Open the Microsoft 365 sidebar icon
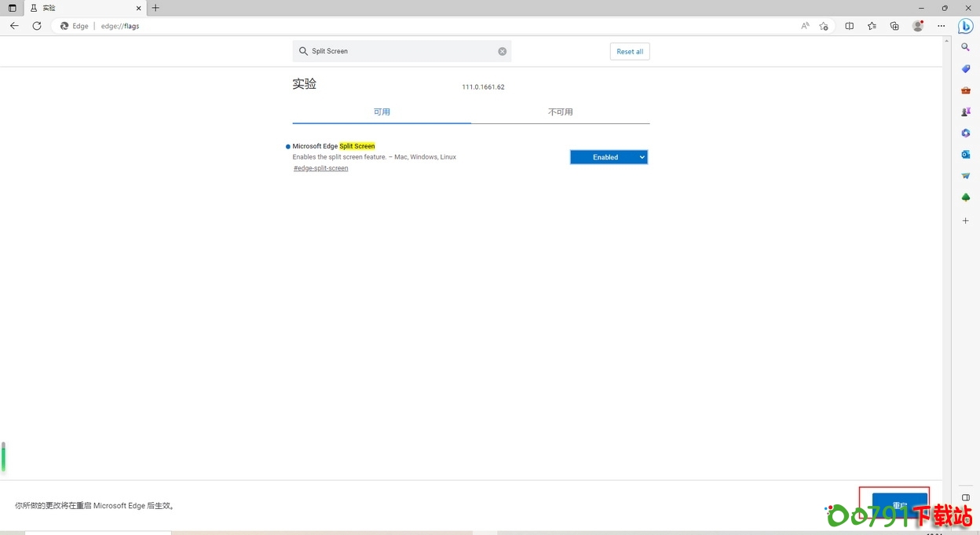 coord(966,134)
